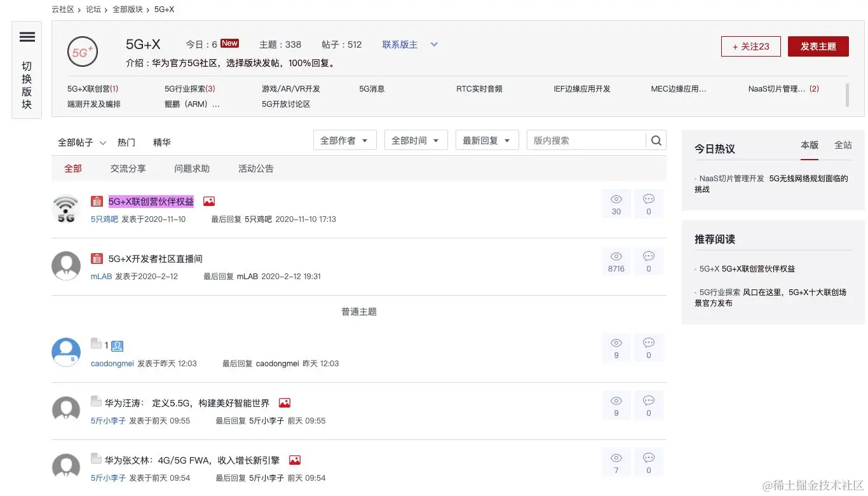Select the 交流分享 category tab
This screenshot has width=868, height=496.
[128, 169]
